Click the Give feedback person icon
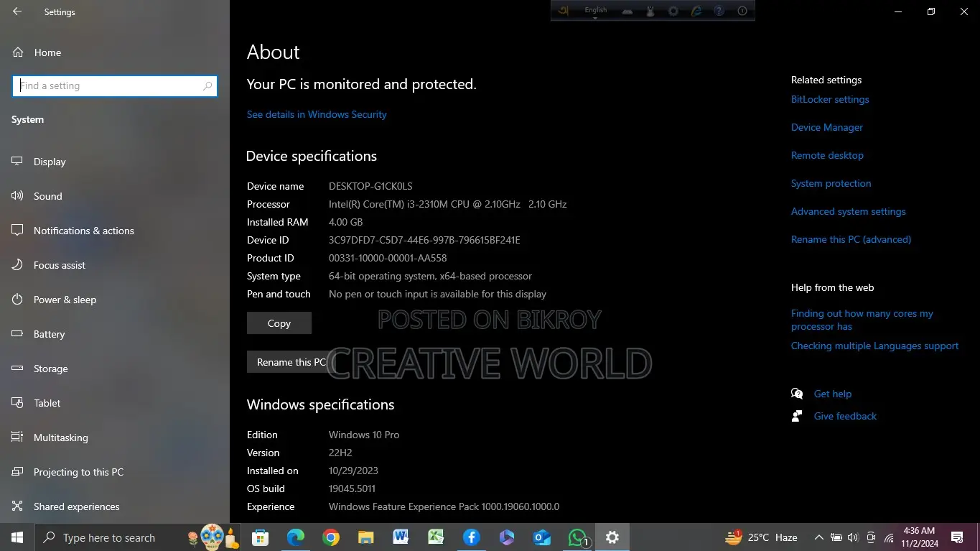This screenshot has height=551, width=980. click(797, 416)
